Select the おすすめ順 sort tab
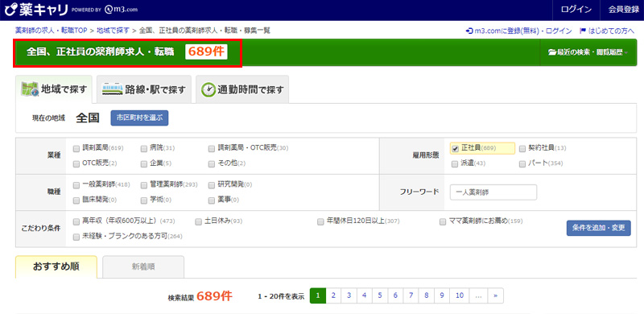644x314 pixels. coord(56,266)
